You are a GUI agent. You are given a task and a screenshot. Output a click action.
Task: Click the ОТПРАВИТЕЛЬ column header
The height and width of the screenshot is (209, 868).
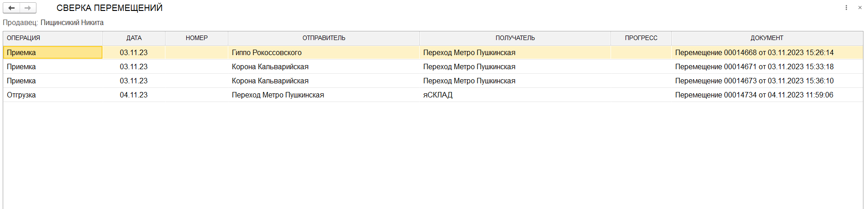pyautogui.click(x=324, y=38)
